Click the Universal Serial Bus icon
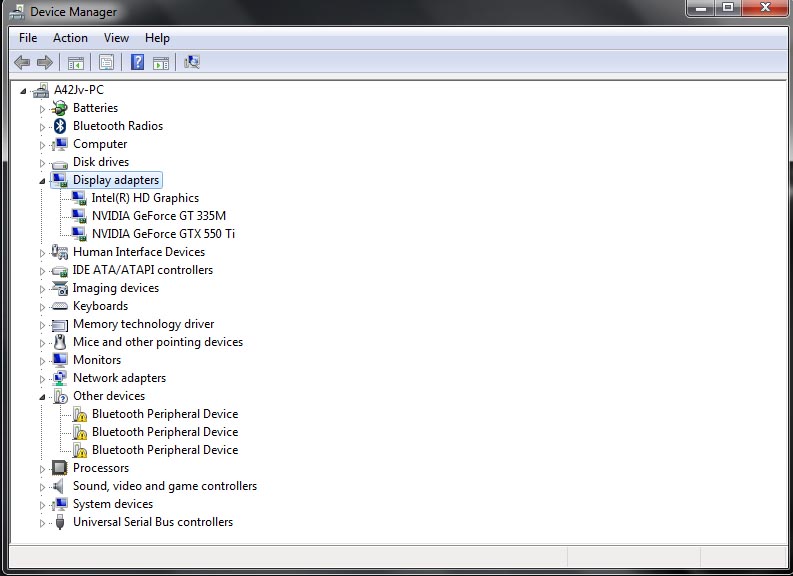793x576 pixels. pyautogui.click(x=60, y=522)
